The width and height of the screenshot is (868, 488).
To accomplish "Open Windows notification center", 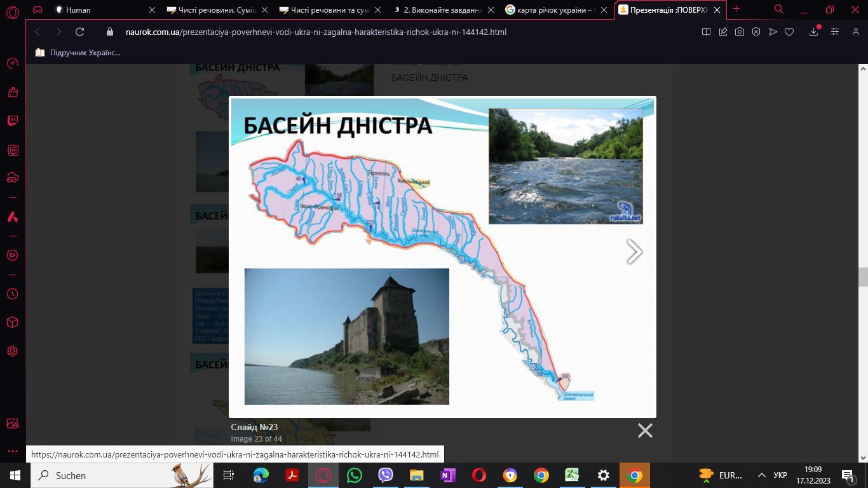I will [x=849, y=475].
